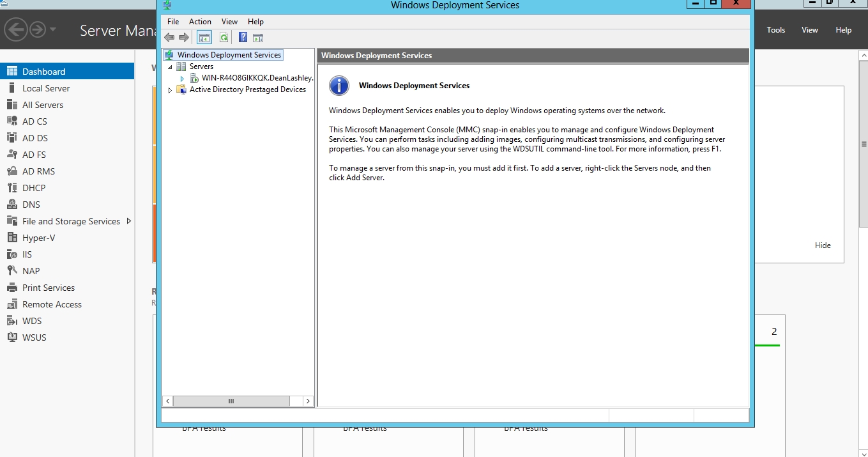Select Hyper-V in Server Manager sidebar

click(38, 238)
